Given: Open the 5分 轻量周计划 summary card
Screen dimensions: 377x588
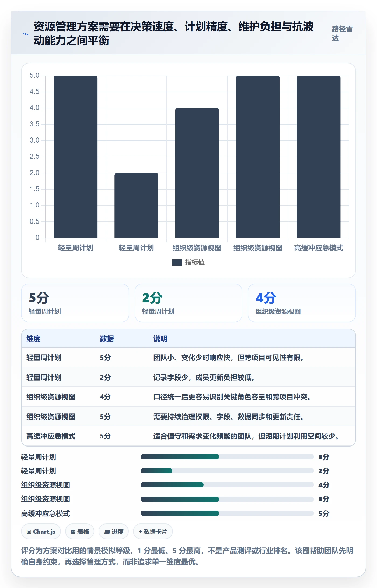Looking at the screenshot, I should pyautogui.click(x=75, y=303).
